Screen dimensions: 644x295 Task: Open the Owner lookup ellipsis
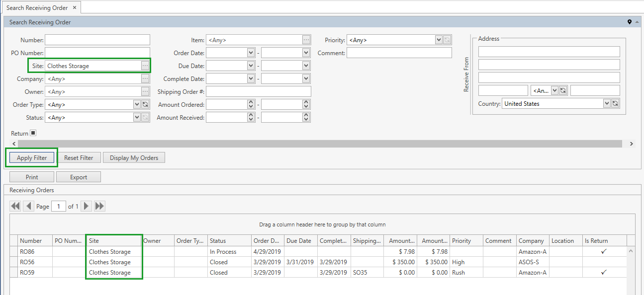click(x=146, y=91)
